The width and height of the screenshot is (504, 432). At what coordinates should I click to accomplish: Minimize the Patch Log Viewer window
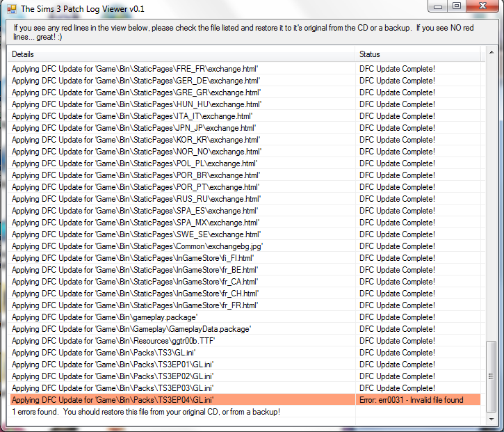[x=437, y=6]
